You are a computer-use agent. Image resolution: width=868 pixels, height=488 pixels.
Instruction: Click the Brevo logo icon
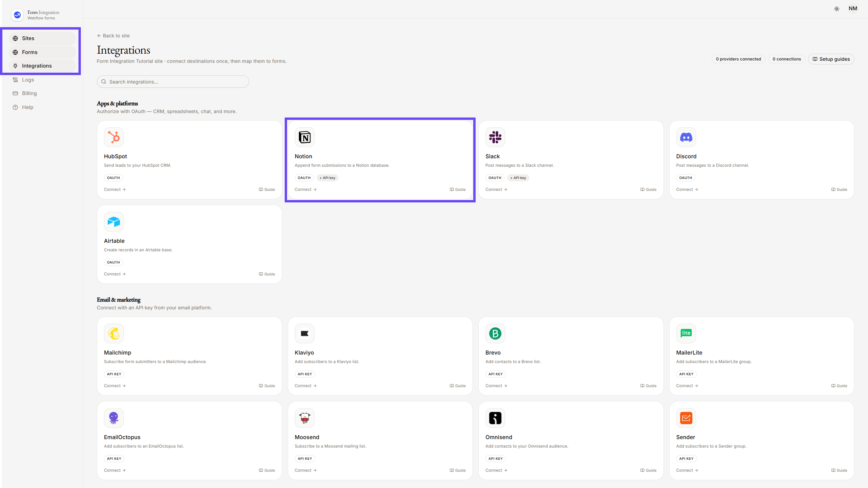tap(495, 333)
